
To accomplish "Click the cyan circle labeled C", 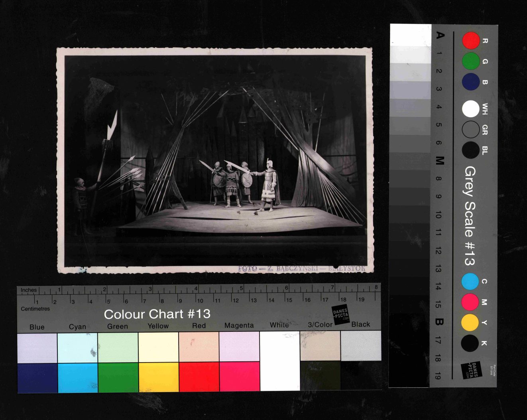I will click(470, 281).
